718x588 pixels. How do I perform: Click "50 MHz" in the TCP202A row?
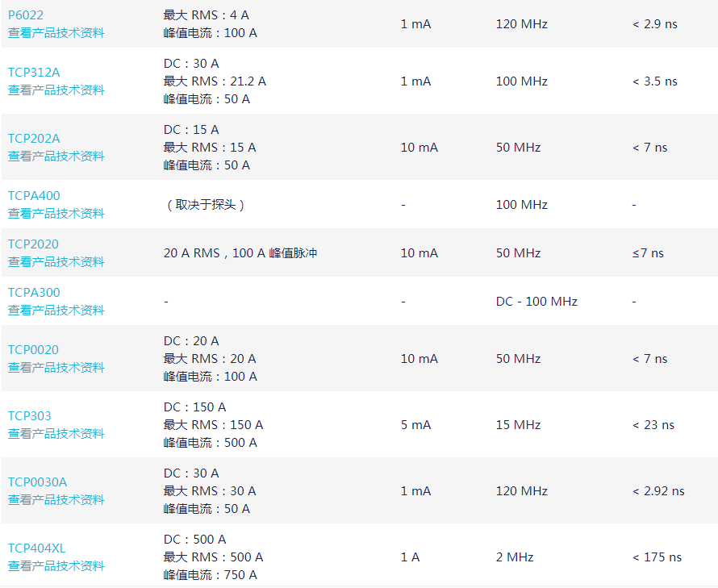tap(519, 148)
